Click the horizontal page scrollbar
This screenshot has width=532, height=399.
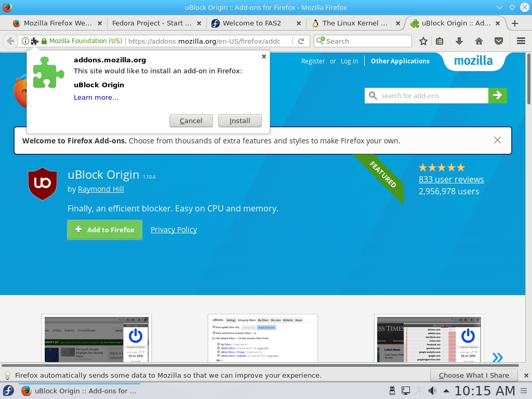(260, 365)
